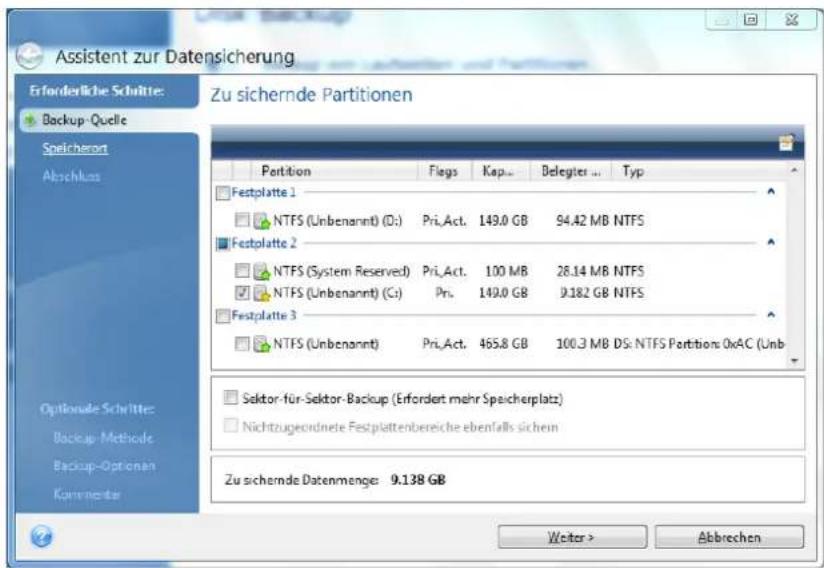Click the 465.8 GB capacity value
This screenshot has width=824, height=568.
click(503, 344)
